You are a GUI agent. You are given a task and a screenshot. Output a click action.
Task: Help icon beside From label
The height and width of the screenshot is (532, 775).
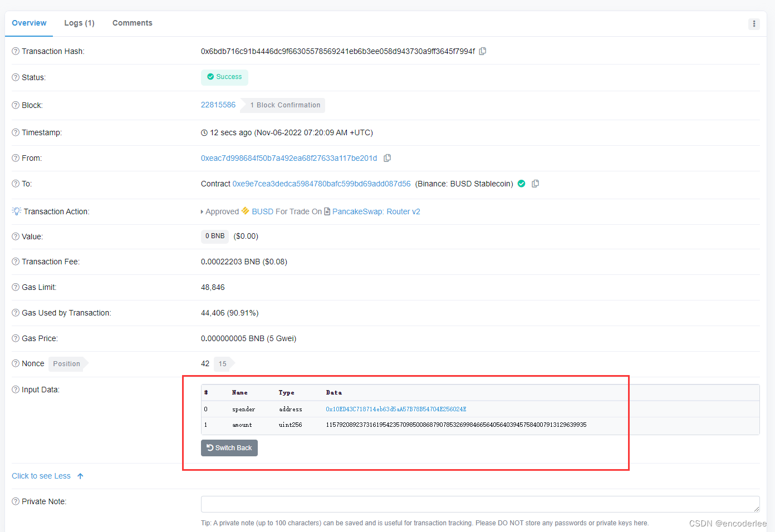tap(16, 158)
